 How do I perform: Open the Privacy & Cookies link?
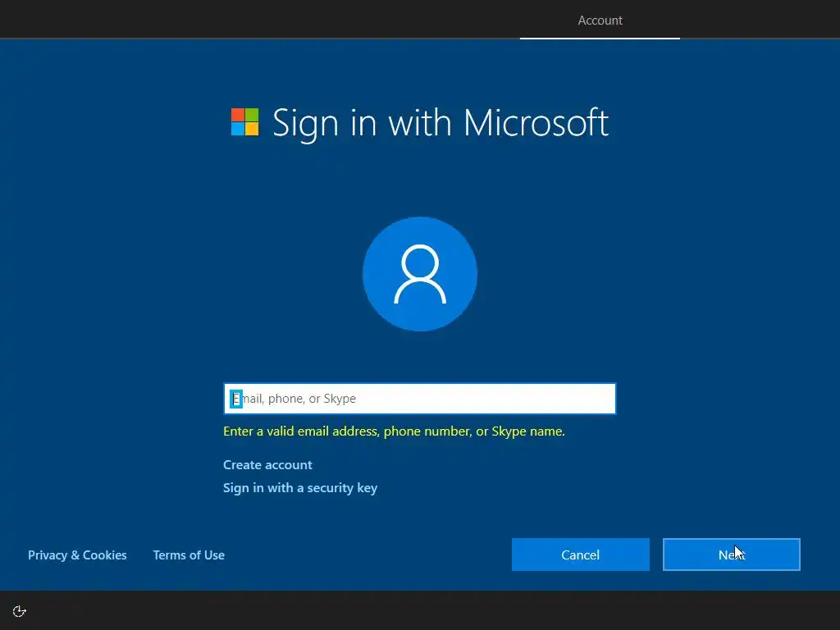[x=77, y=555]
